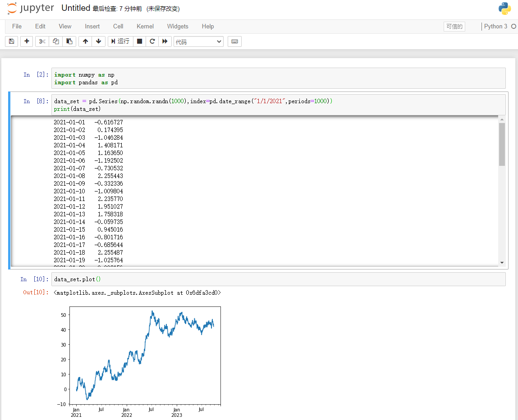This screenshot has width=518, height=420.
Task: Save the notebook with the save icon
Action: (11, 41)
